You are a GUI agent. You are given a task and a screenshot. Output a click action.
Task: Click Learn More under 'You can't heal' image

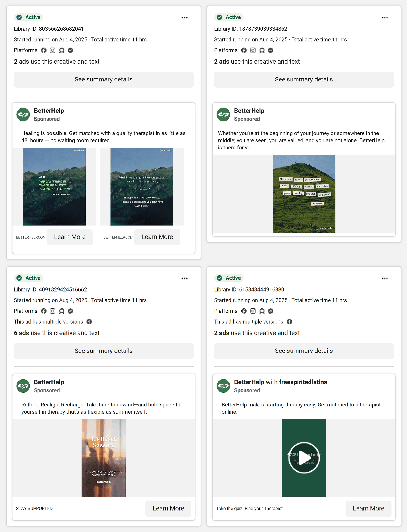click(70, 237)
